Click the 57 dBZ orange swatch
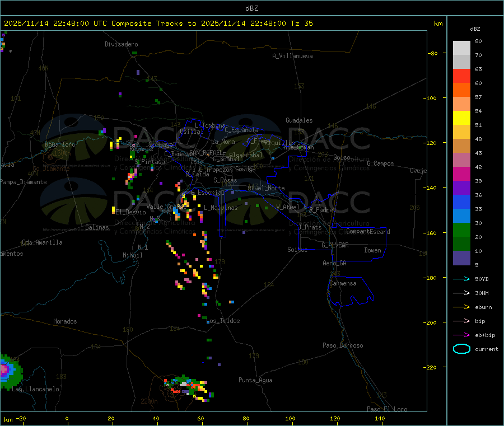 (x=461, y=90)
